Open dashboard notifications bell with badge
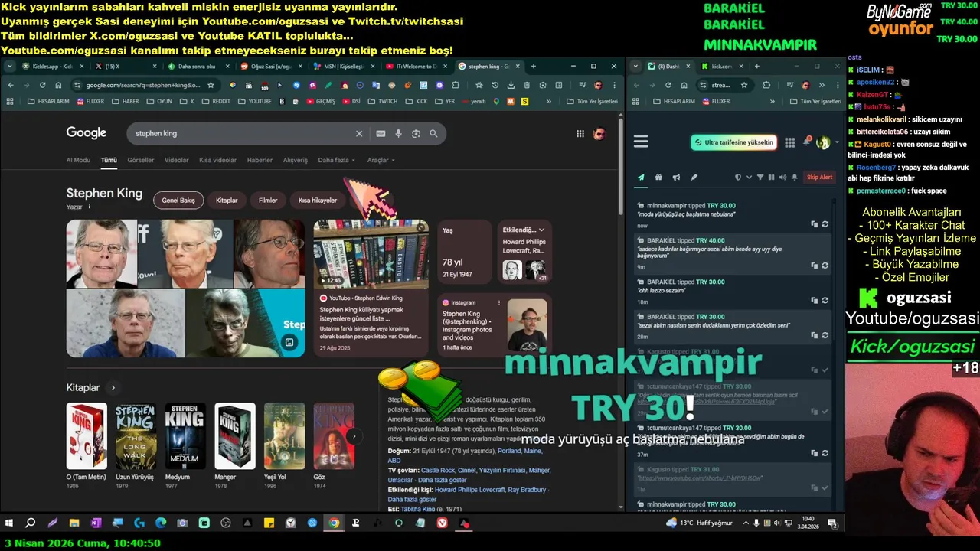Screen dimensions: 980x551 pos(807,142)
